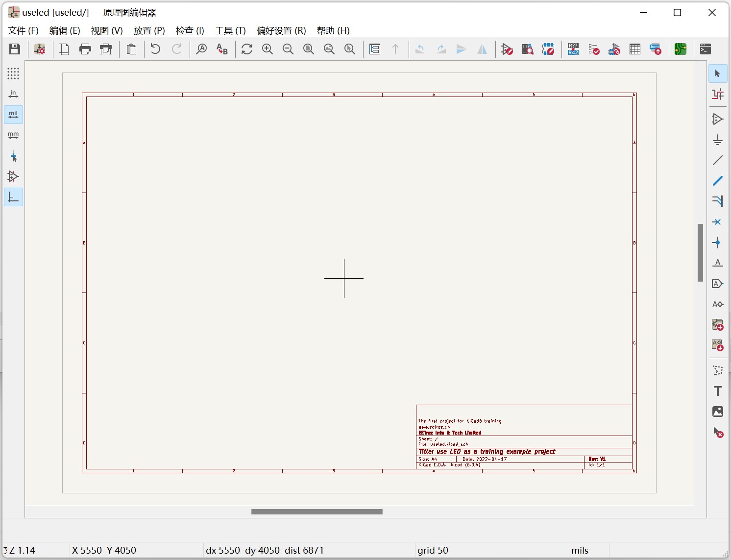This screenshot has height=560, width=731.
Task: Switch units to mils
Action: 13,115
